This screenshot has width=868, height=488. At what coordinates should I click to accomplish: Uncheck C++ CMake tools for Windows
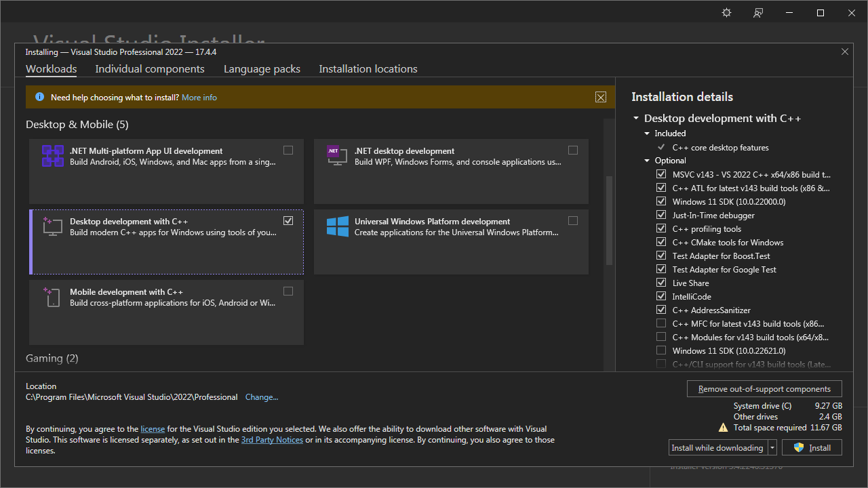coord(661,242)
